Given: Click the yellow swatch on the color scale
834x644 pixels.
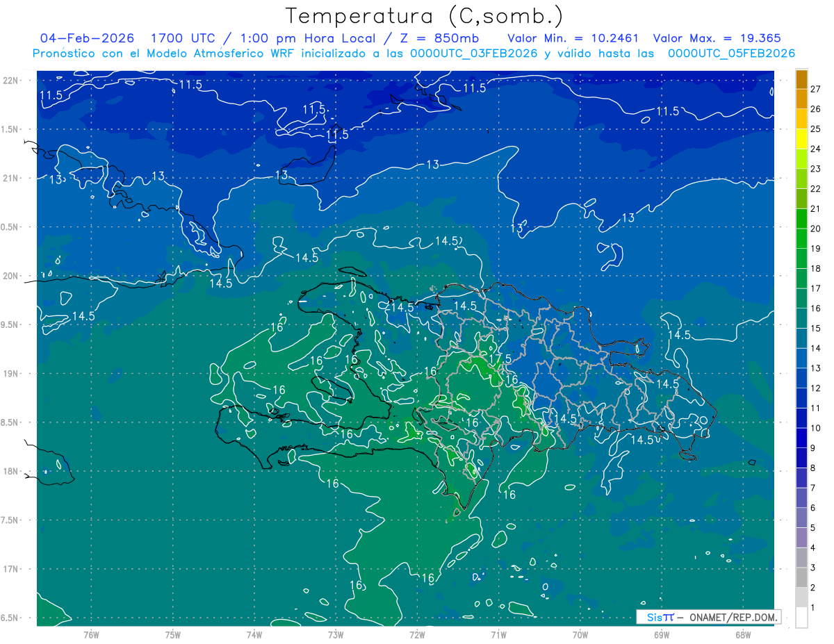Looking at the screenshot, I should pyautogui.click(x=802, y=139).
